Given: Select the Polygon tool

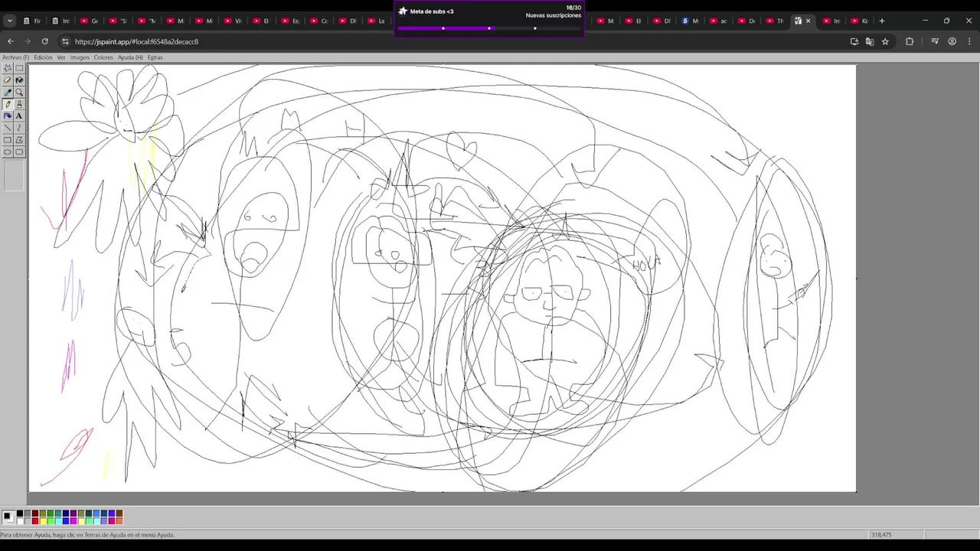Looking at the screenshot, I should pos(19,140).
